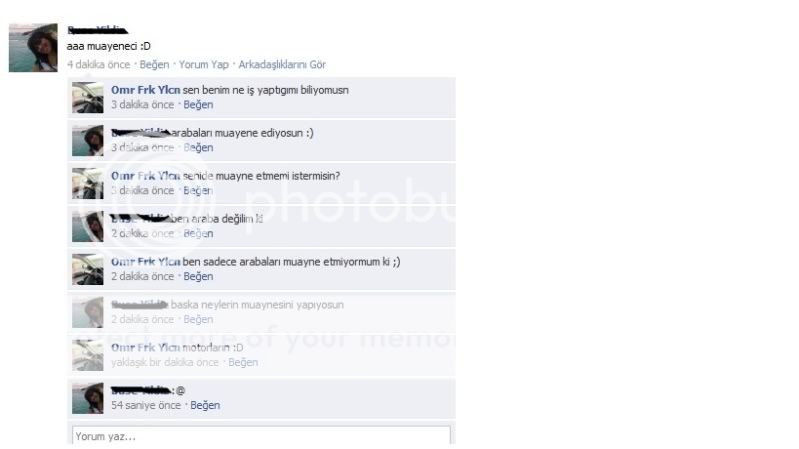The width and height of the screenshot is (799, 449).
Task: Like the comment 'sen benim ne iş yaptıgımı biliyomusn'
Action: click(x=198, y=104)
